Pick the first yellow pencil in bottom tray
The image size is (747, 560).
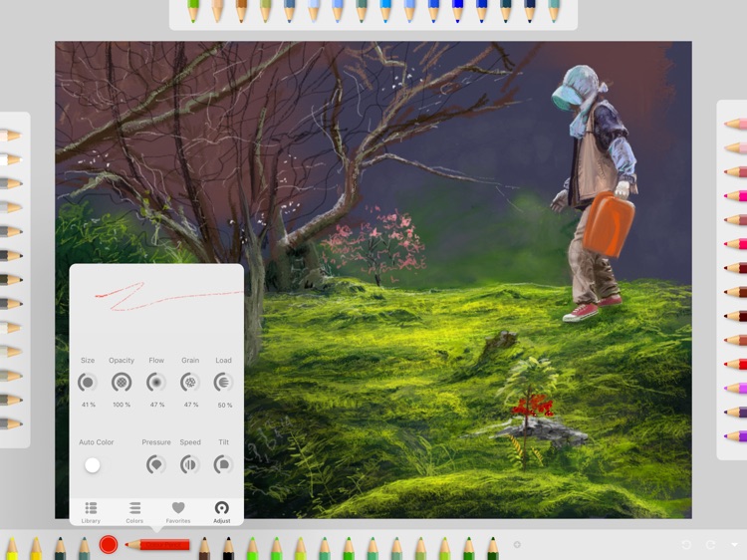12,548
